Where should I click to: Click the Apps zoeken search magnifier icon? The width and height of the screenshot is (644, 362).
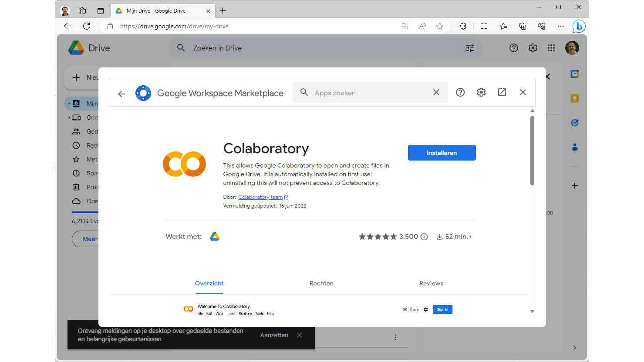coord(304,92)
